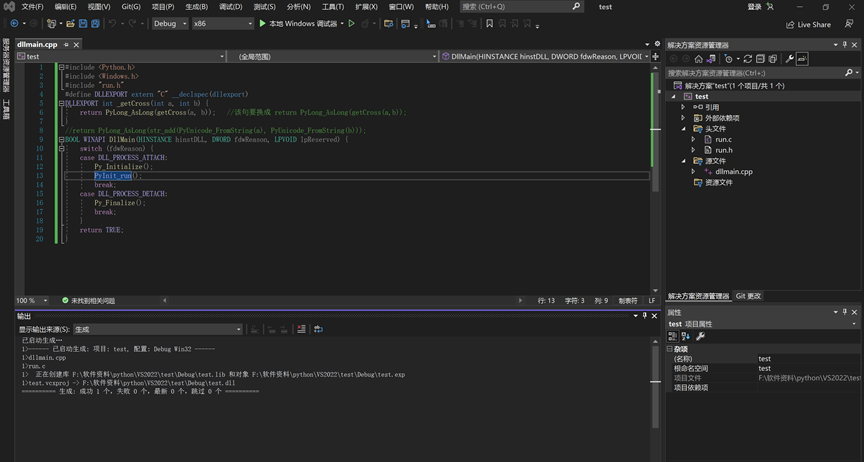Switch views icon next to Home in Solution Explorer
This screenshot has width=864, height=462.
pyautogui.click(x=711, y=59)
